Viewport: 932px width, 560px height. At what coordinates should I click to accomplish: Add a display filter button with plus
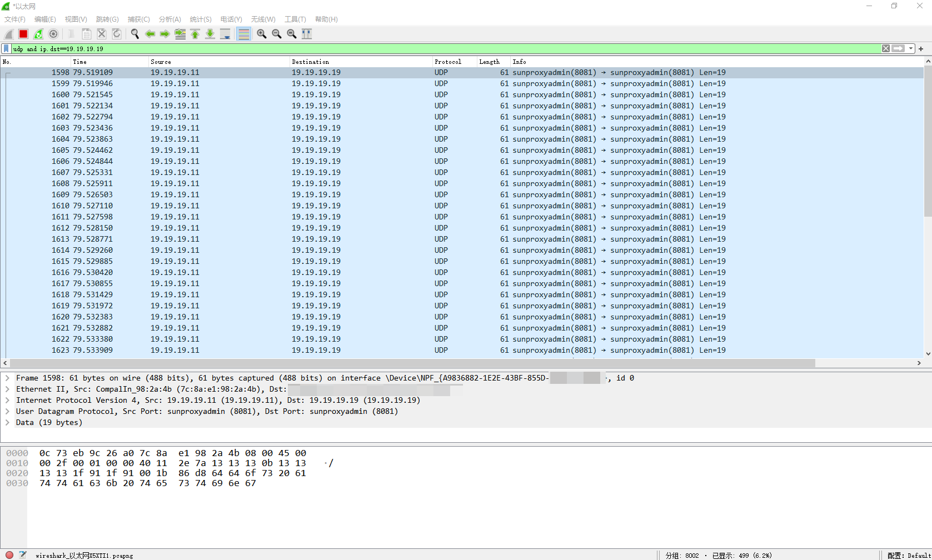point(921,49)
